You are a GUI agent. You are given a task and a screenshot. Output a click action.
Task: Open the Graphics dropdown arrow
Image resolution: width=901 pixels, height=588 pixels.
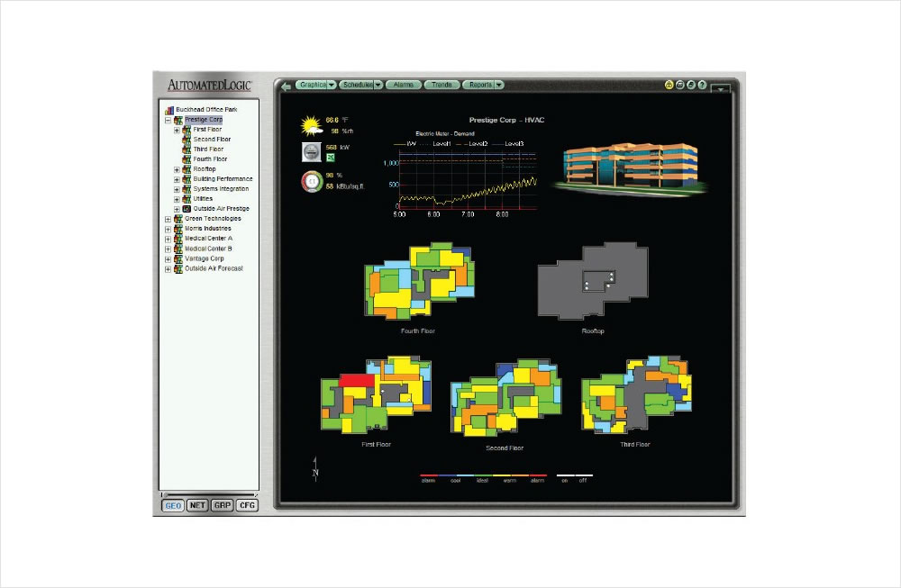[x=332, y=85]
